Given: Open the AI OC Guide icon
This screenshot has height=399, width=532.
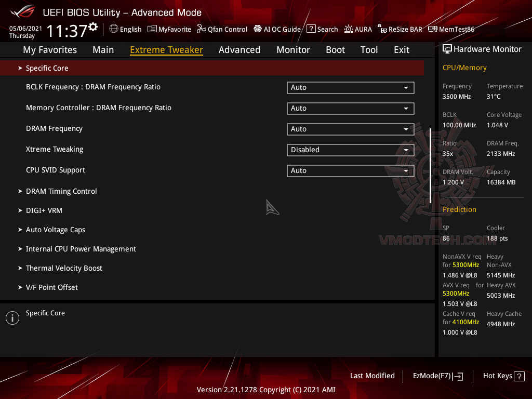Looking at the screenshot, I should 258,29.
